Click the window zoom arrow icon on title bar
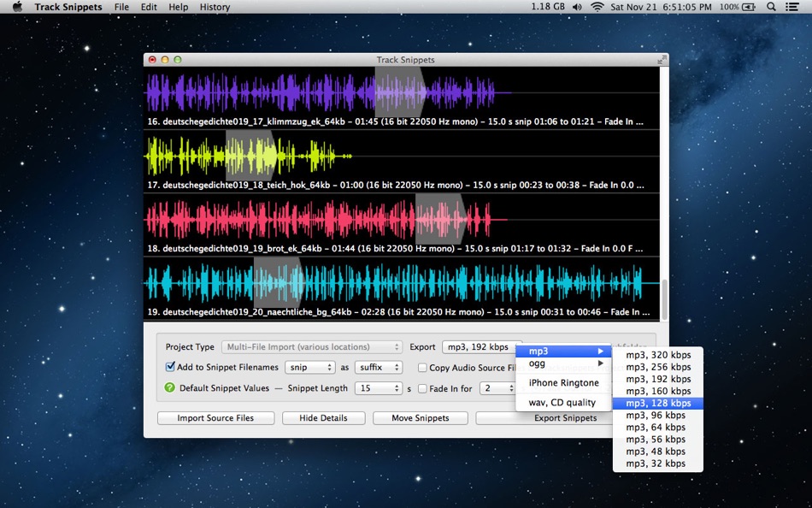 [x=661, y=60]
